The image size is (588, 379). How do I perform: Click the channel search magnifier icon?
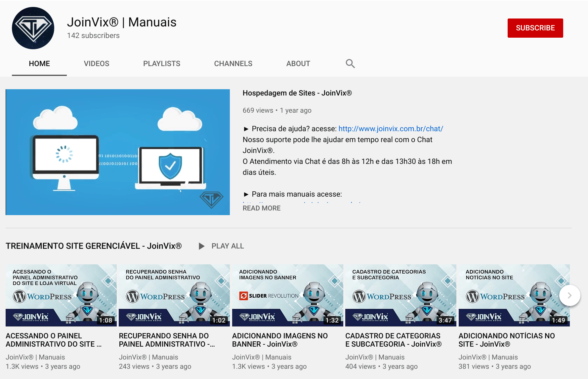(x=350, y=63)
